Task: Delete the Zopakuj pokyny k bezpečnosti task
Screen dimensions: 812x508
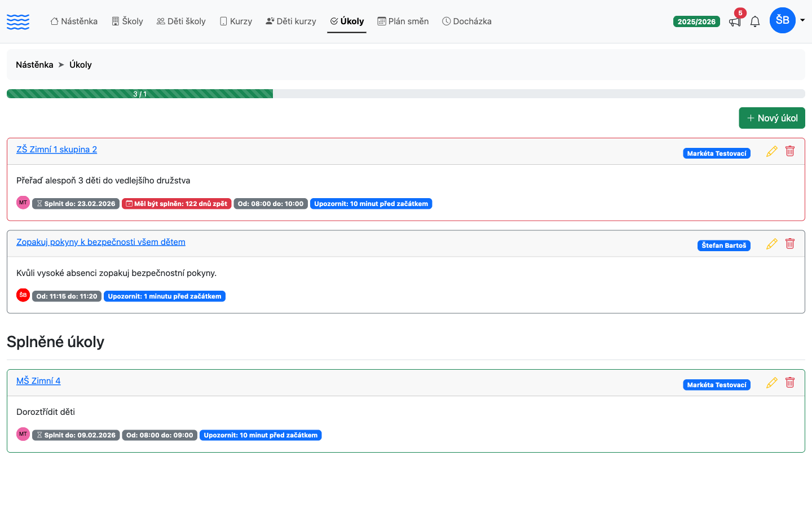Action: click(790, 244)
